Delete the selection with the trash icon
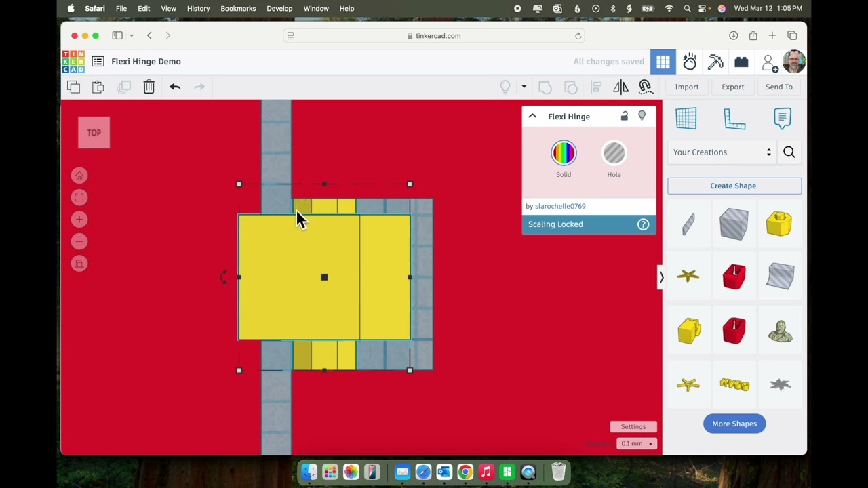The width and height of the screenshot is (868, 488). click(149, 87)
